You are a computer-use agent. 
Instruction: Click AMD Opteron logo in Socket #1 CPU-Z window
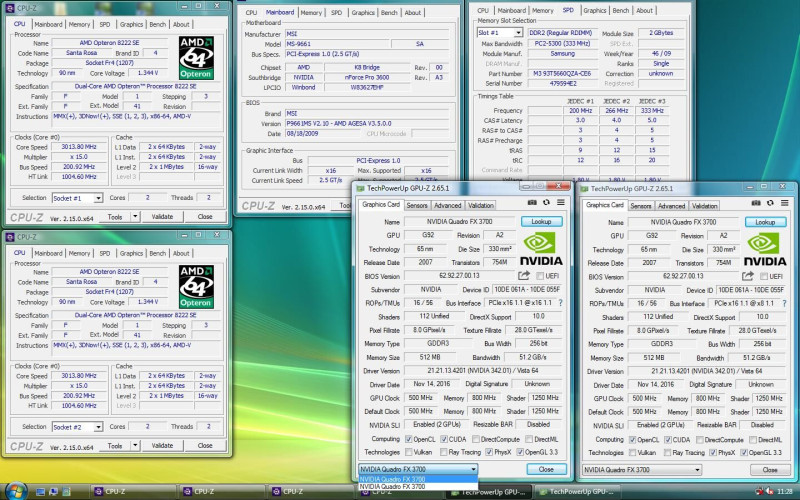pyautogui.click(x=196, y=58)
